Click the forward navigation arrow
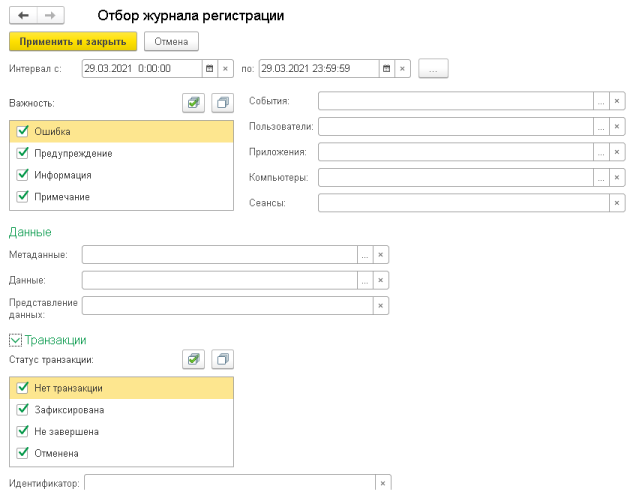Image resolution: width=637 pixels, height=499 pixels. [x=50, y=15]
